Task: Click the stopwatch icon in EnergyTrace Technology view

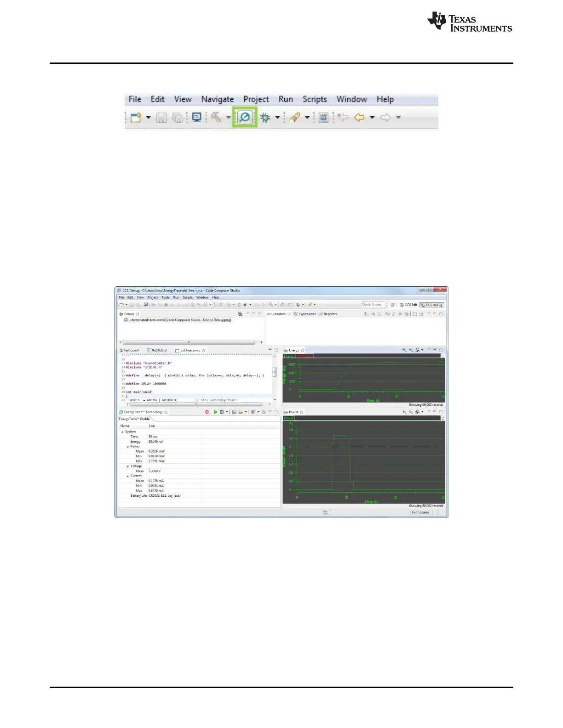Action: (x=222, y=412)
